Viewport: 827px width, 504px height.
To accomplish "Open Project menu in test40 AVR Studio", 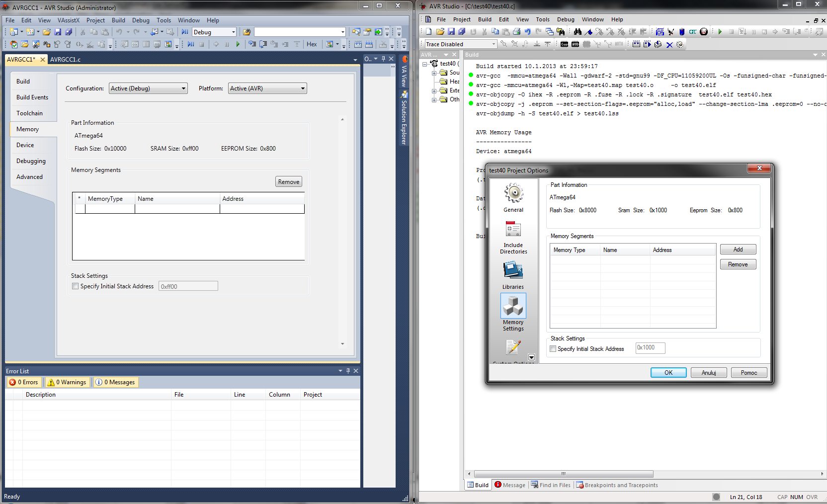I will (462, 19).
